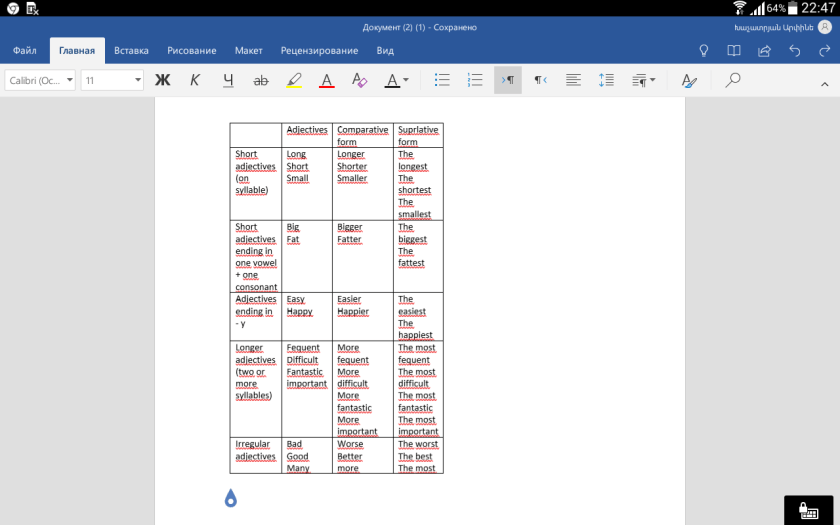Viewport: 840px width, 525px height.
Task: Open the lightbulb help assistant
Action: (x=704, y=50)
